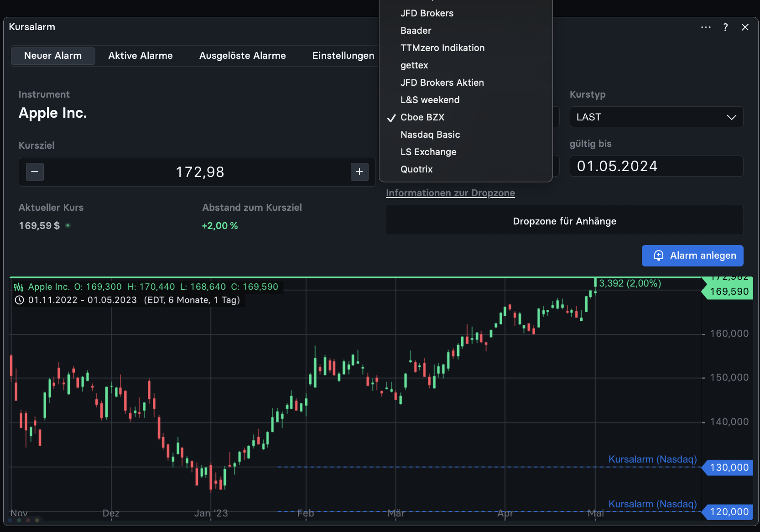Open the Ausgelöste Alarme tab

click(243, 56)
